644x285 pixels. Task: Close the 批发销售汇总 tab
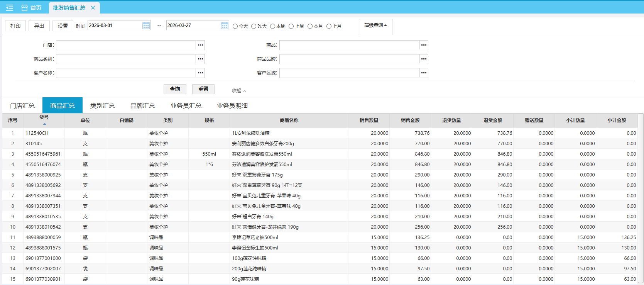point(93,8)
